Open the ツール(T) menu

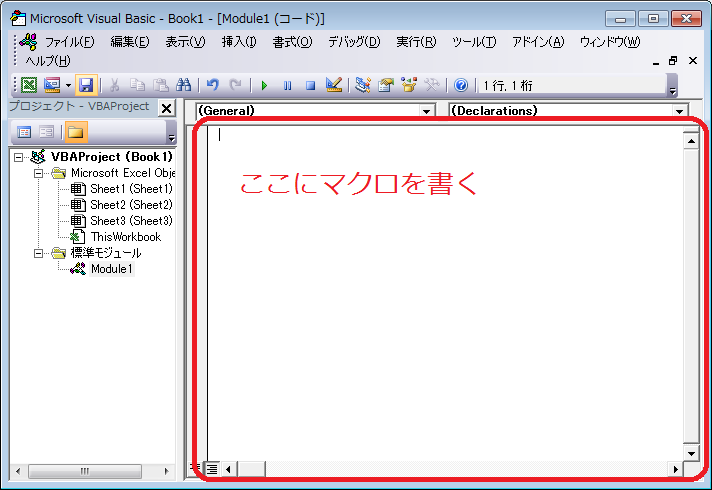[x=474, y=42]
